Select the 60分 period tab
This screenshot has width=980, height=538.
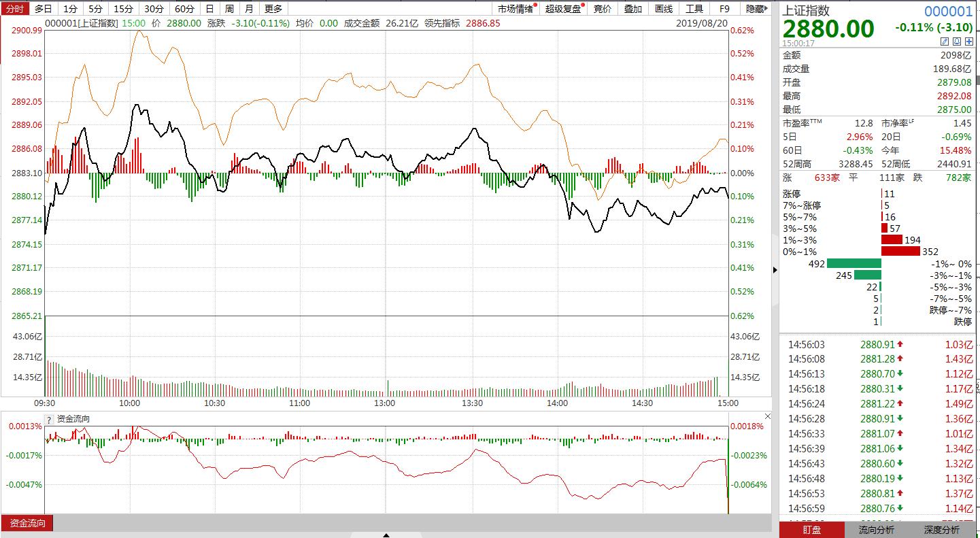185,9
